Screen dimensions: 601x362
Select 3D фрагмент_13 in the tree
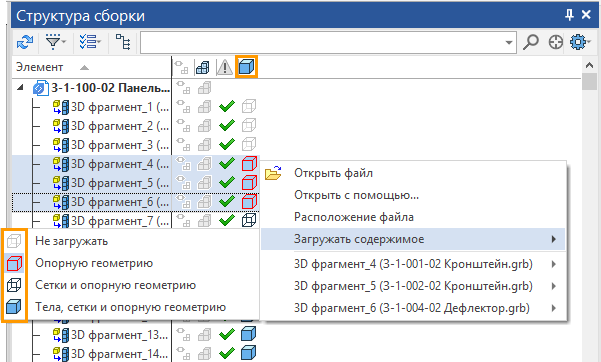(x=119, y=335)
